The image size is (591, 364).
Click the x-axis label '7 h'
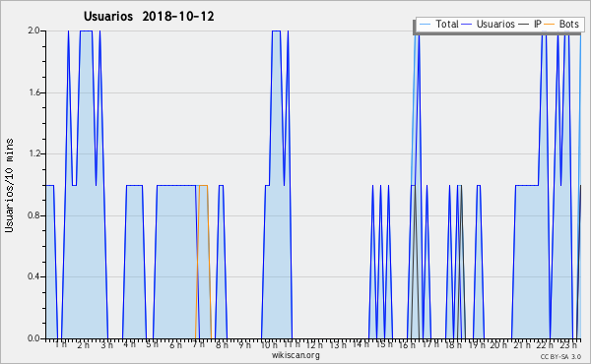tap(199, 344)
